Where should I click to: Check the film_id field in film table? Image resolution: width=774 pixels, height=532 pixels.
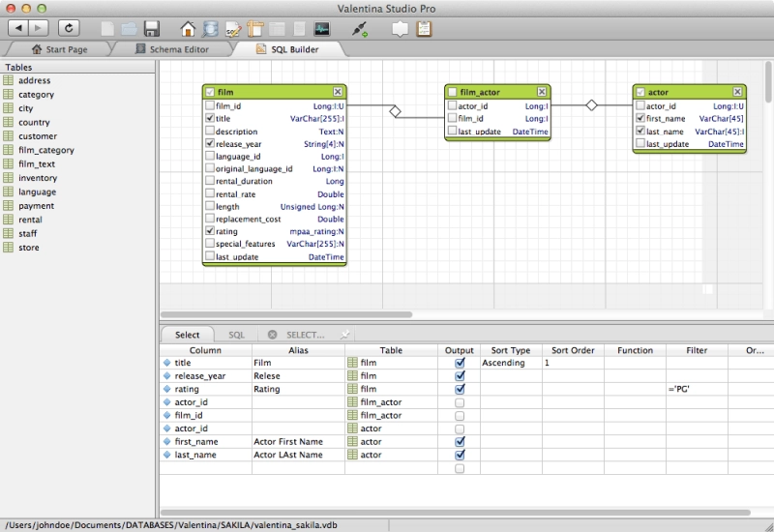pos(210,105)
